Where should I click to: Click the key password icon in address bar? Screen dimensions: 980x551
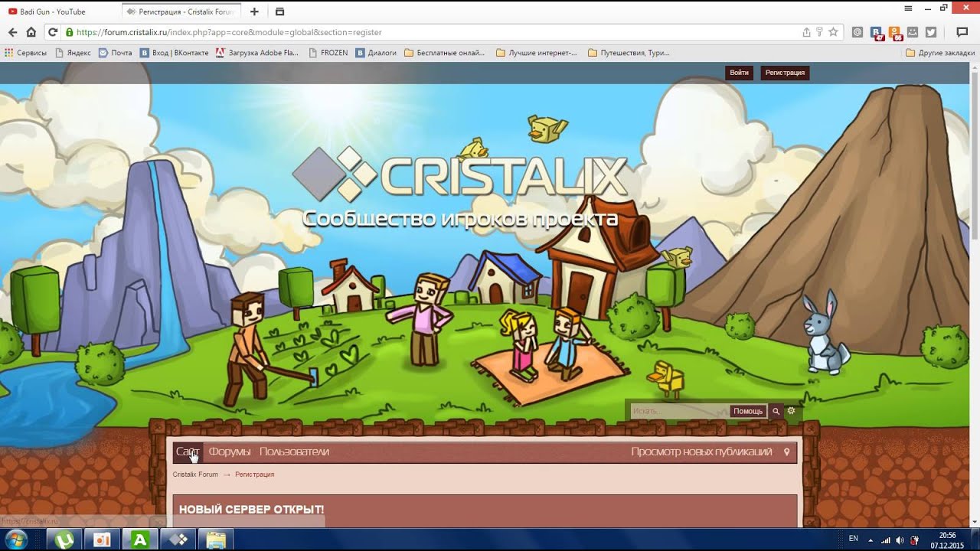[819, 32]
